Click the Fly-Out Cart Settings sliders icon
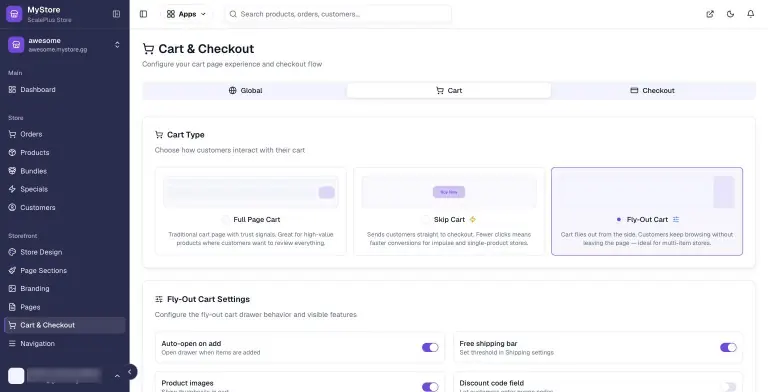 pos(159,299)
